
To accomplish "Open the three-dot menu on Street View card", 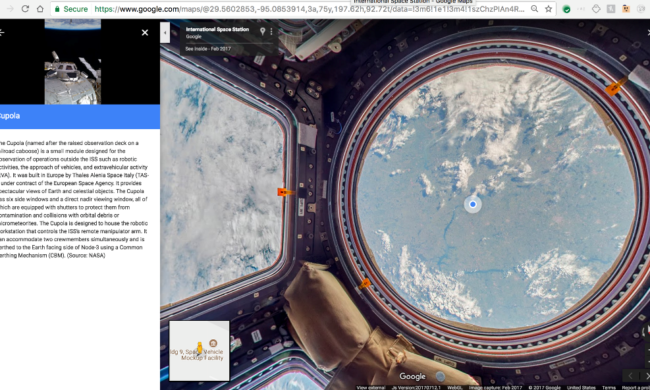I will 272,31.
